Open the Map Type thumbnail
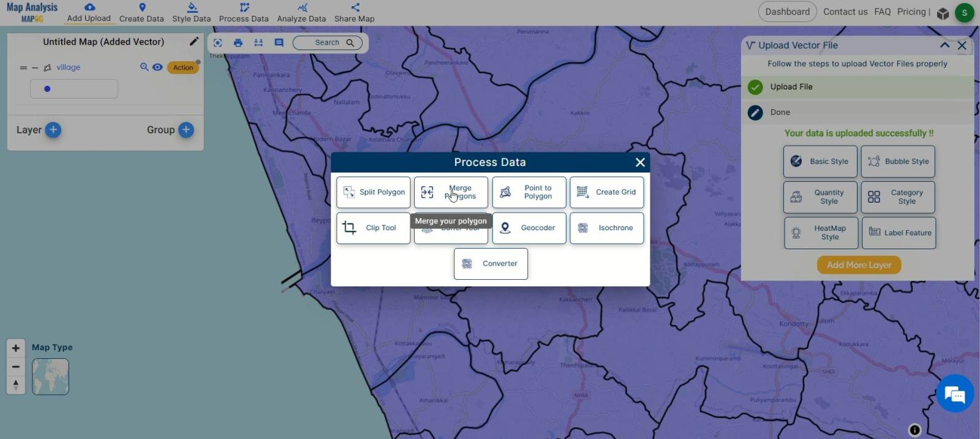980x439 pixels. (50, 377)
